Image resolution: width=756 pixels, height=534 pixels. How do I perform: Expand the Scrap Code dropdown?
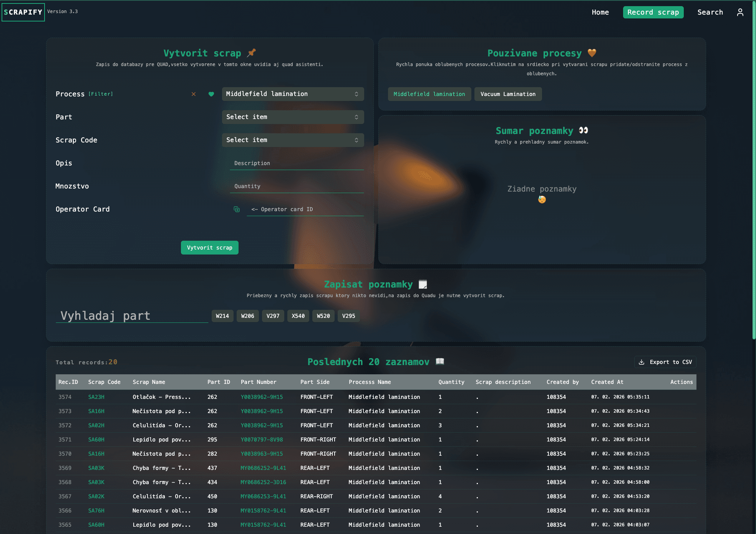[293, 140]
